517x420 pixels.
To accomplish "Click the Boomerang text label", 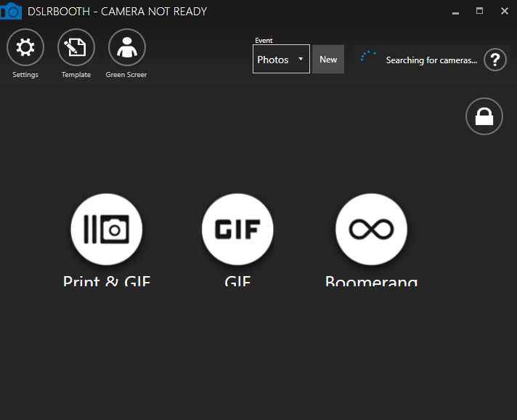I will pos(371,281).
